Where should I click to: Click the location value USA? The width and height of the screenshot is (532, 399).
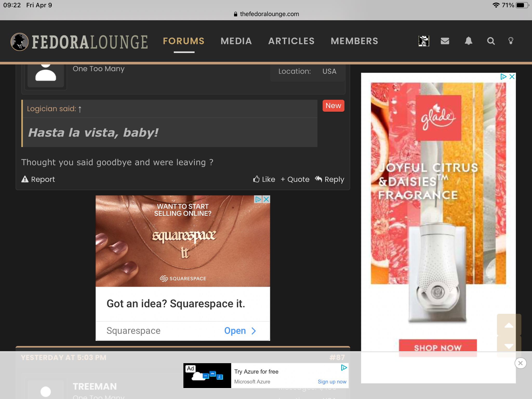(x=329, y=71)
